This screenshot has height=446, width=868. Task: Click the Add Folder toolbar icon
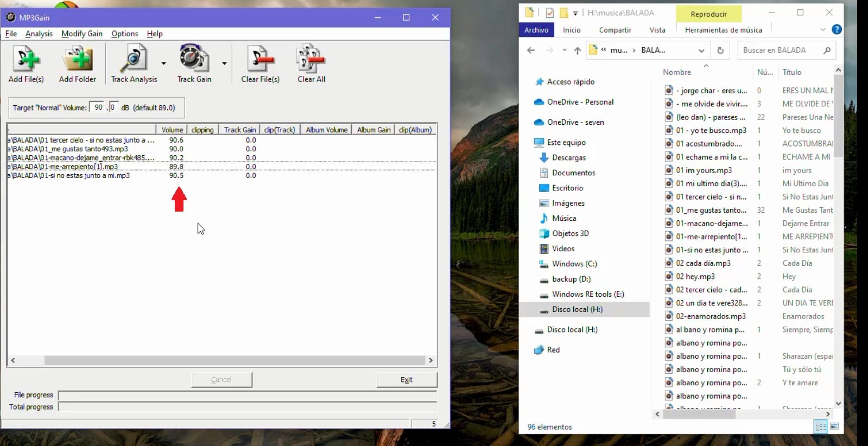[78, 64]
